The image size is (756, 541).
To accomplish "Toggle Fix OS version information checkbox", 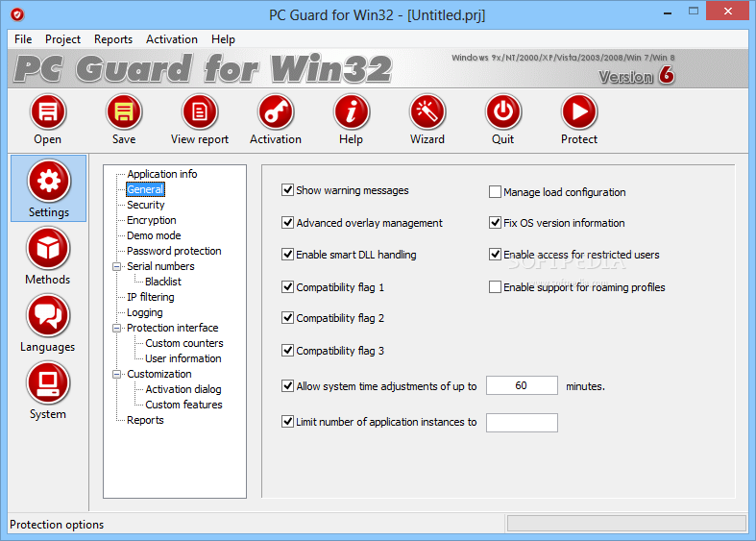I will coord(495,222).
